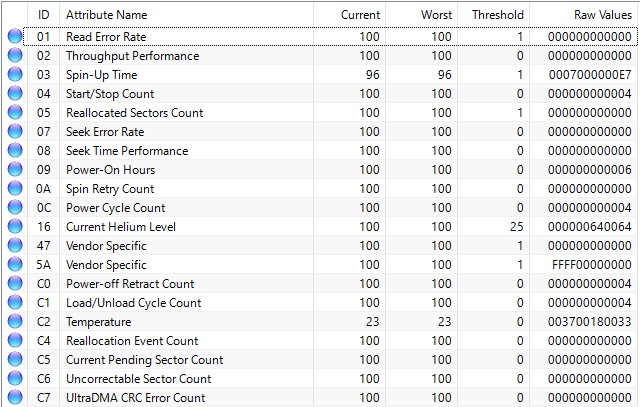Select the Throughput Performance row
This screenshot has height=407, width=640.
(x=331, y=56)
